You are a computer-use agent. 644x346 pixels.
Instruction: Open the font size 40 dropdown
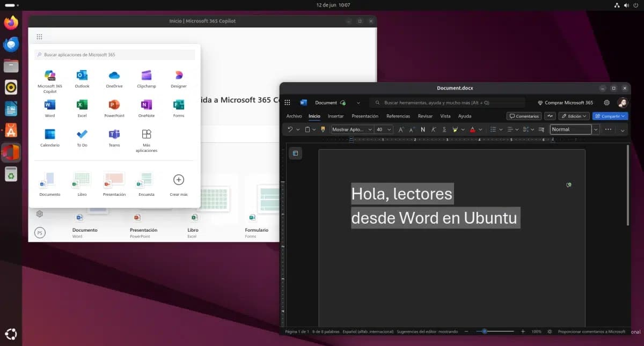pos(390,129)
